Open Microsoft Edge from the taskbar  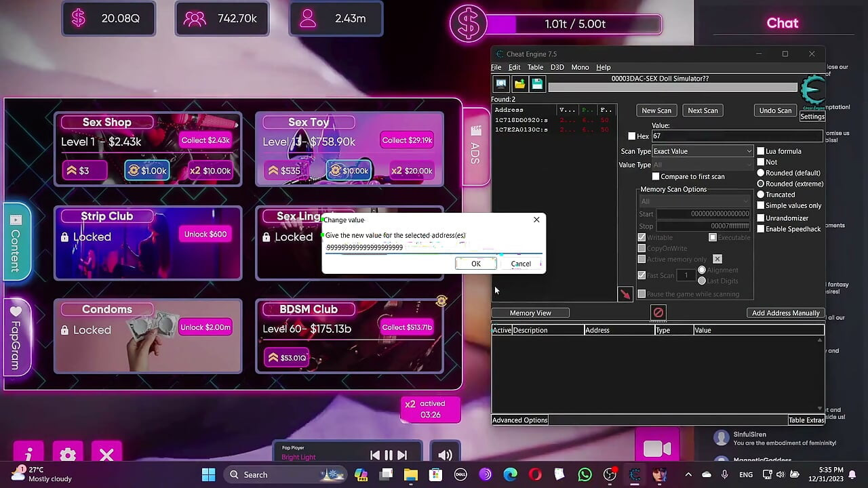[510, 474]
